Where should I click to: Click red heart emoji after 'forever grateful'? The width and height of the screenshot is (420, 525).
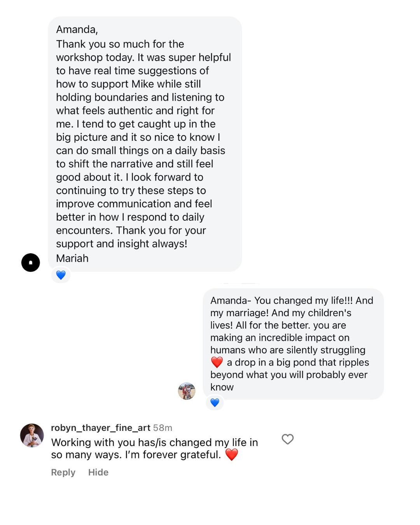232,454
